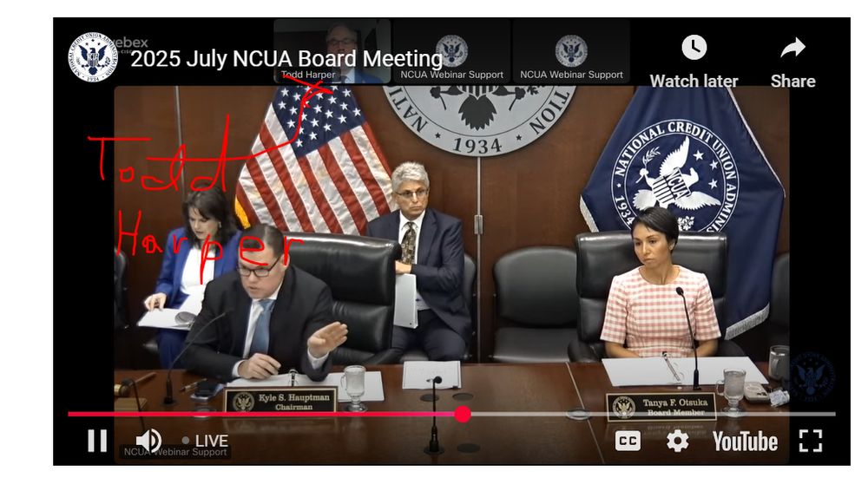Open the 2025 July NCUA Board Meeting title
868x478 pixels.
(286, 59)
